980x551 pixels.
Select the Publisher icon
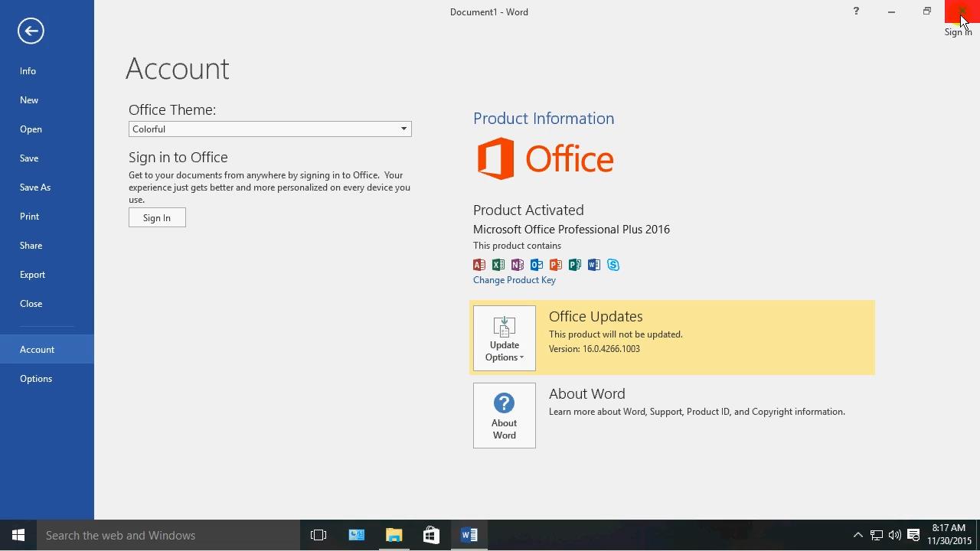(x=574, y=264)
